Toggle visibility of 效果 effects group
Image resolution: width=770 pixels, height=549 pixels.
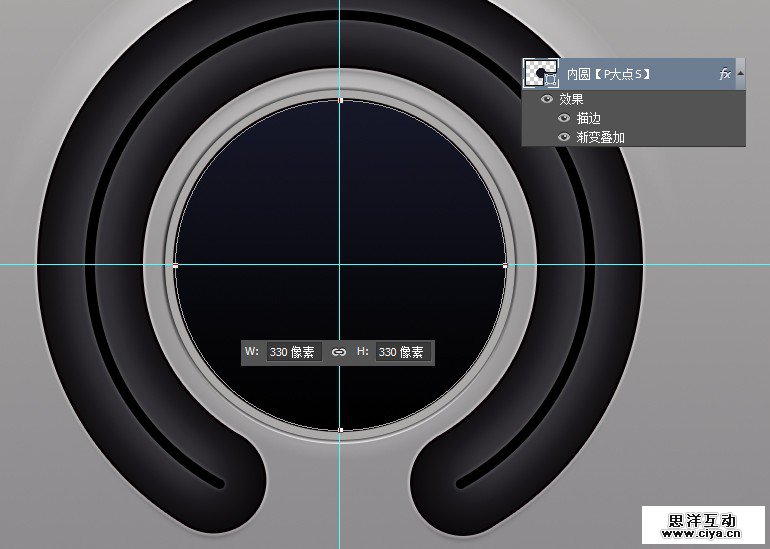(x=546, y=99)
